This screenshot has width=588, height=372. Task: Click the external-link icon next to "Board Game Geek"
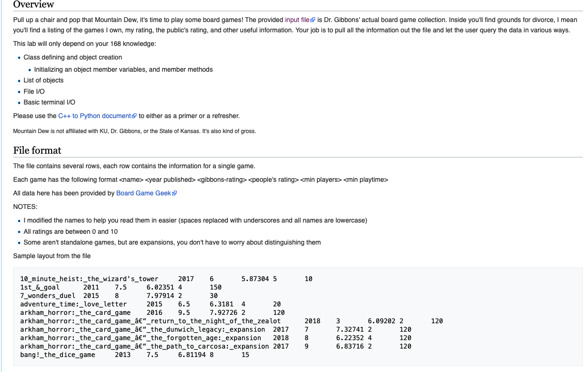pyautogui.click(x=175, y=193)
